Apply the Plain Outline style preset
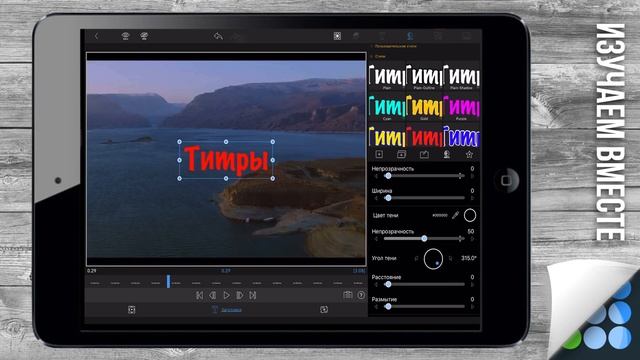Screen dimensions: 640x360 (424, 77)
